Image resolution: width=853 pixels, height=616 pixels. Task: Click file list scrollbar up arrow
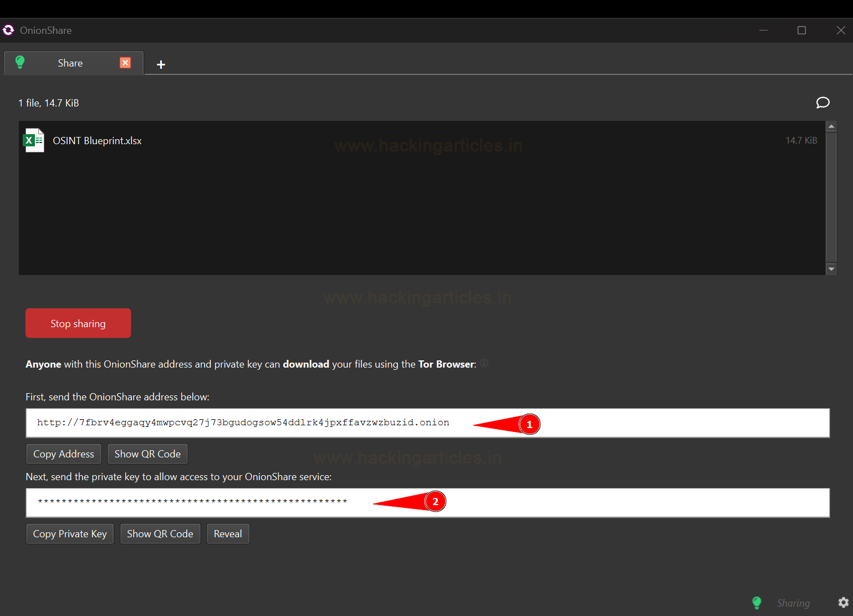point(831,126)
